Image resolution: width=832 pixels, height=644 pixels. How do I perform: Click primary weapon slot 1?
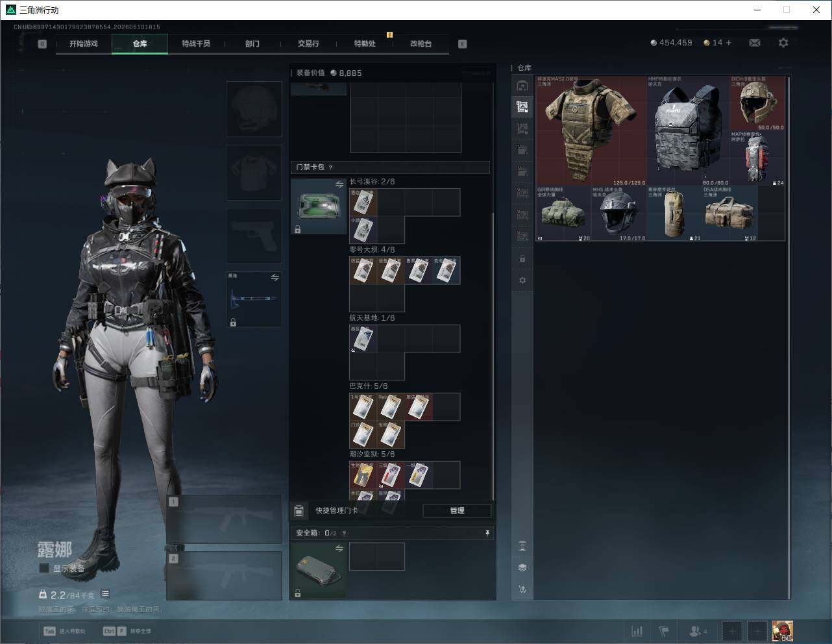[x=225, y=520]
